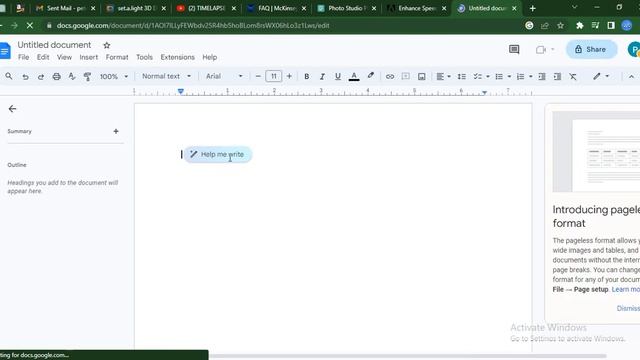Image resolution: width=640 pixels, height=360 pixels.
Task: Rename the Untitled document title
Action: [54, 45]
